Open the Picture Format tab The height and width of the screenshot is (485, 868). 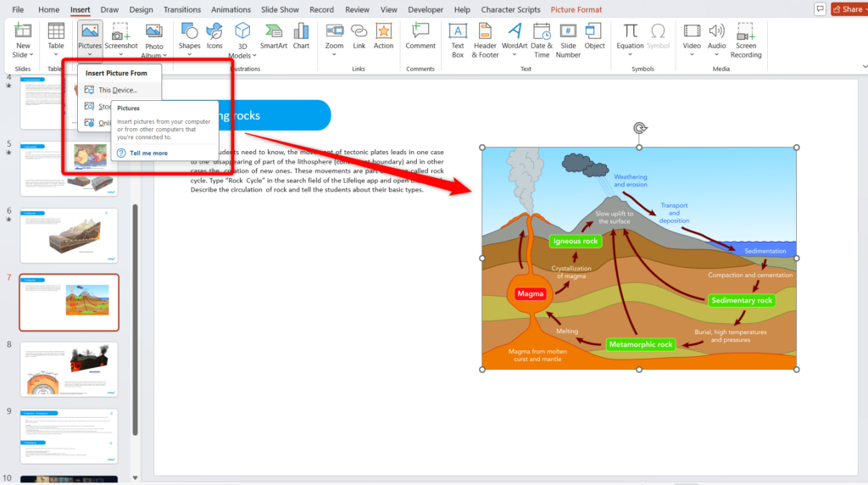click(x=576, y=9)
